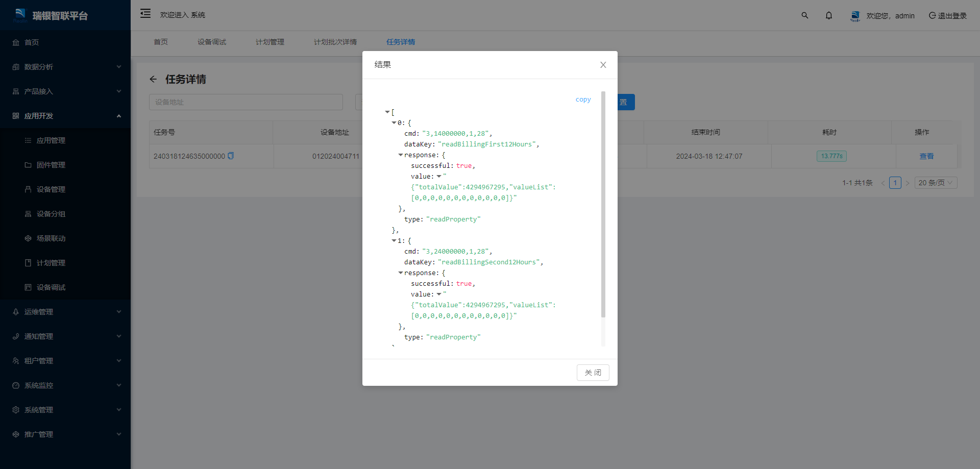Screen dimensions: 980x469
Task: Expand the 租户管理 sidebar menu
Action: [65, 361]
